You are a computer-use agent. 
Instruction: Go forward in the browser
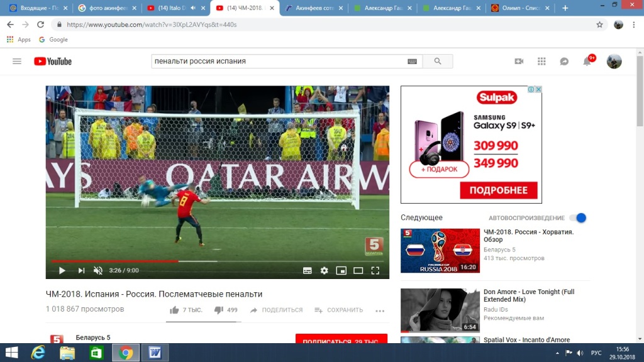tap(25, 25)
